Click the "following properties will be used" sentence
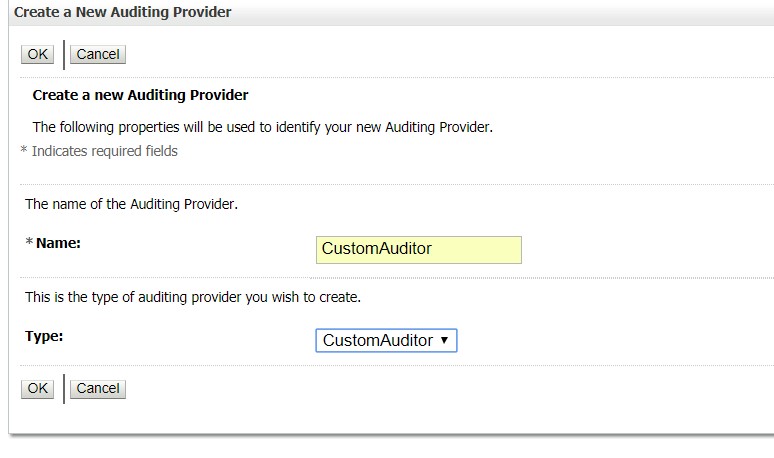This screenshot has height=458, width=774. coord(262,127)
